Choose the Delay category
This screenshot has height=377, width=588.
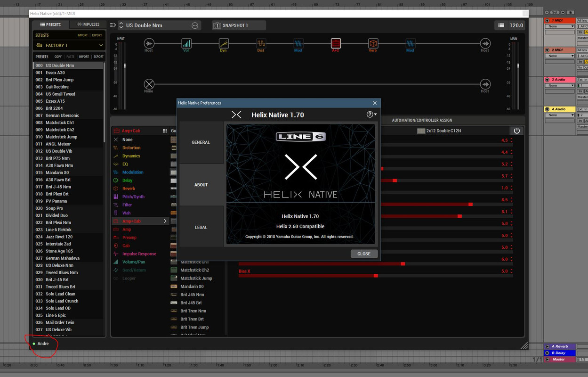pos(127,180)
